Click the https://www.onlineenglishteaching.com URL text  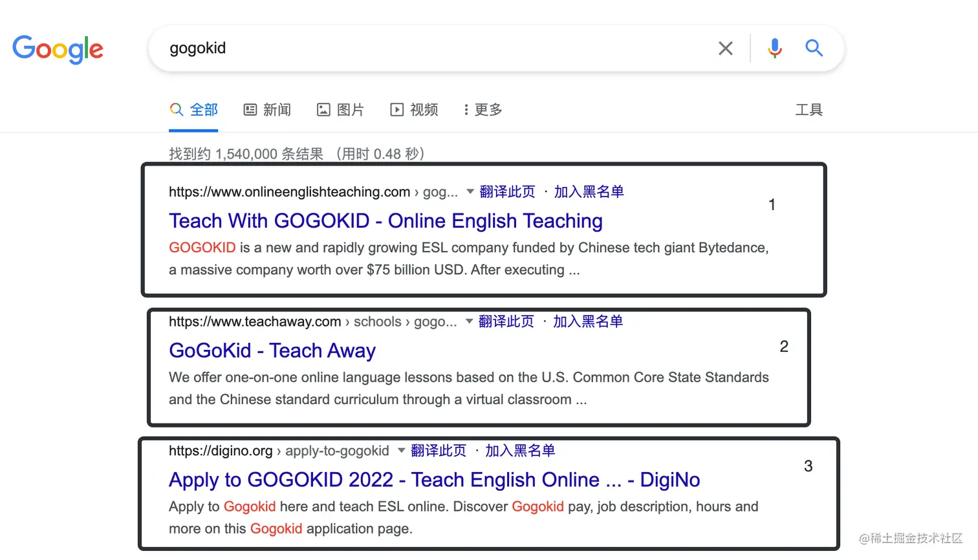click(x=289, y=192)
